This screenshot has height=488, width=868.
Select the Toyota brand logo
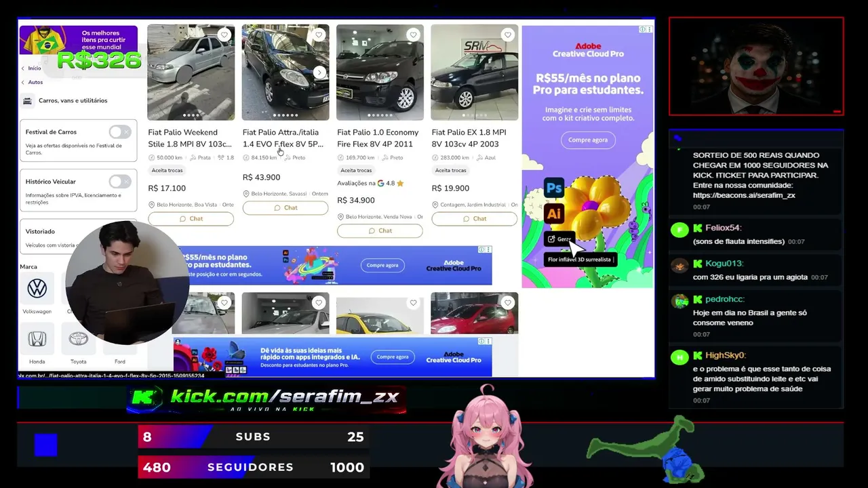click(x=78, y=339)
